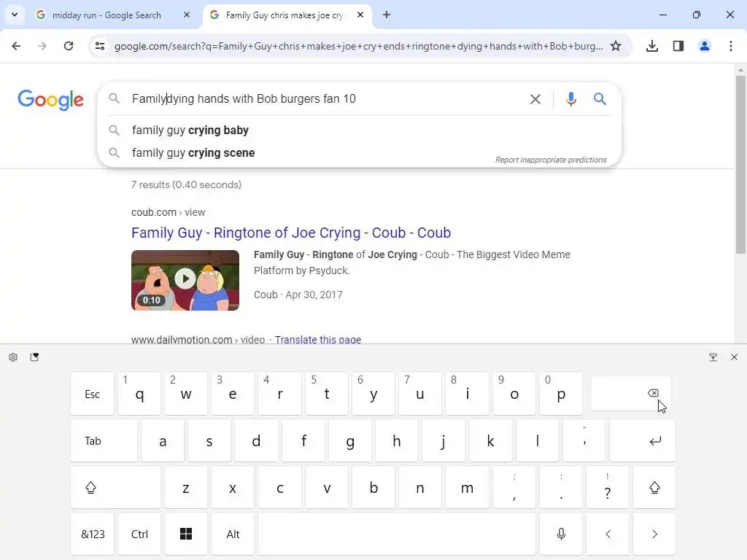Clear the search query with the X

point(535,99)
